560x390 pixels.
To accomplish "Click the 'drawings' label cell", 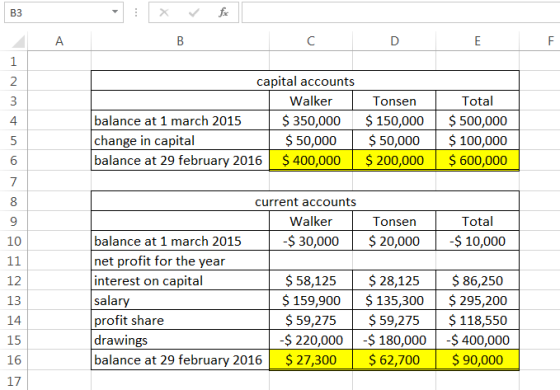I will [x=180, y=340].
